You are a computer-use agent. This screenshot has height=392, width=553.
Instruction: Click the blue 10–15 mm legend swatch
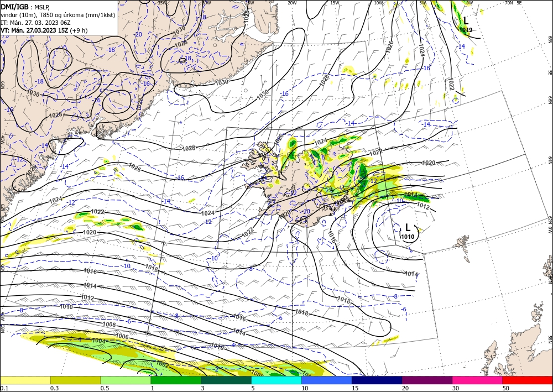327,380
